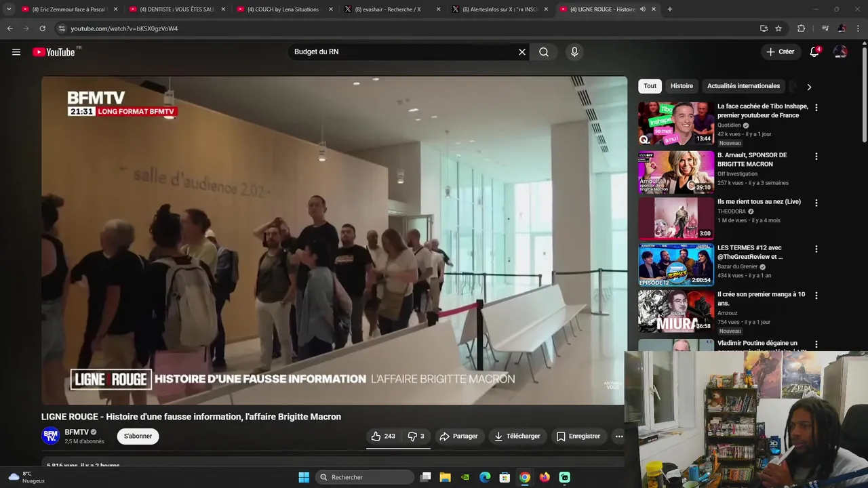Open weather widget showing 8°C Nuageux
Image resolution: width=868 pixels, height=488 pixels.
tap(26, 477)
